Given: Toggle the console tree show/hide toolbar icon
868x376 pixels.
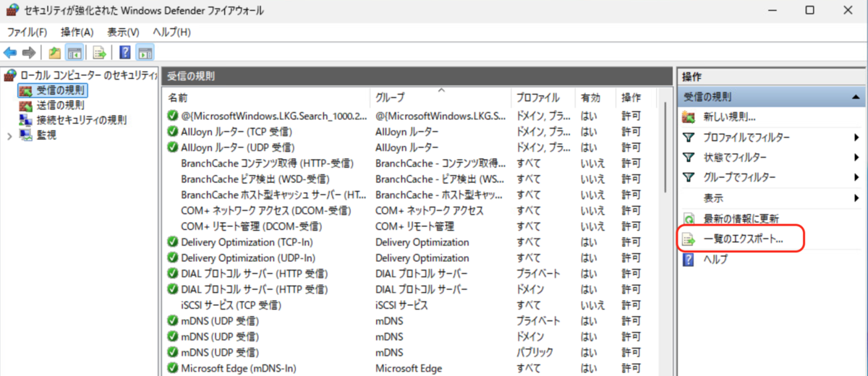Looking at the screenshot, I should point(74,53).
